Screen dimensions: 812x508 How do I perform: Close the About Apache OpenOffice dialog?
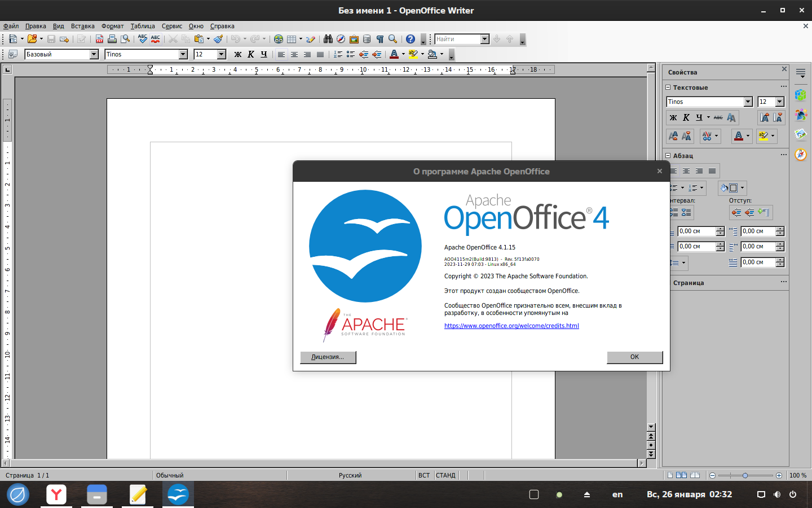click(x=660, y=171)
